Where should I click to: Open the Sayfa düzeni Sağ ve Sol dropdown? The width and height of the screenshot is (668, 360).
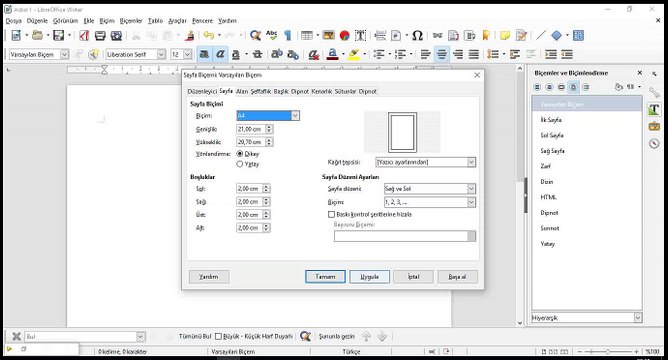coord(471,189)
